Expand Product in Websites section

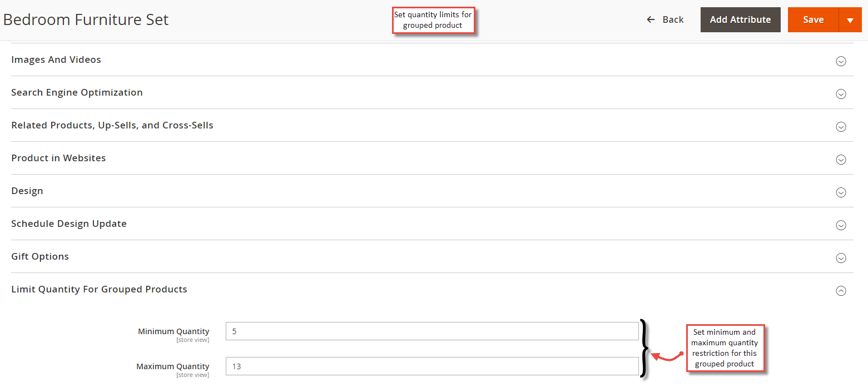(x=840, y=160)
